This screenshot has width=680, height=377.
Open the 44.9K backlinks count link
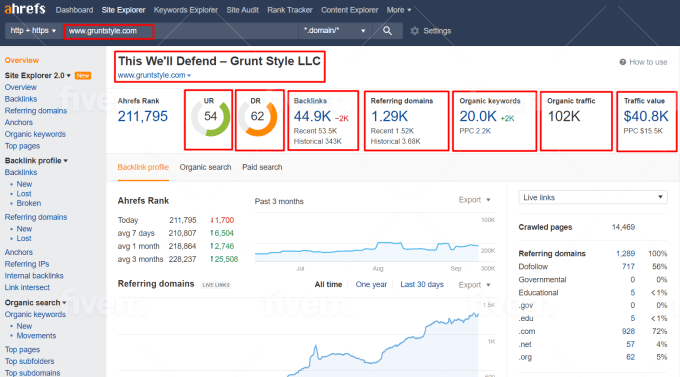click(312, 116)
